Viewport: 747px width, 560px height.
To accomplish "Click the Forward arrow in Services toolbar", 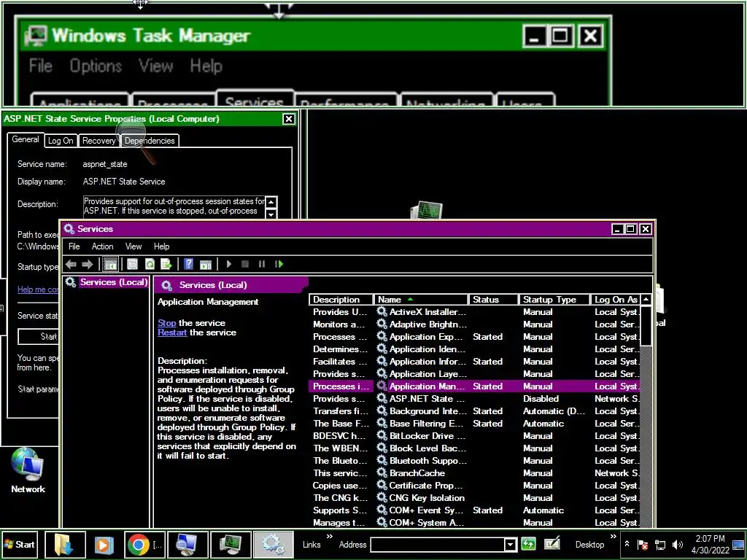I will pyautogui.click(x=88, y=264).
